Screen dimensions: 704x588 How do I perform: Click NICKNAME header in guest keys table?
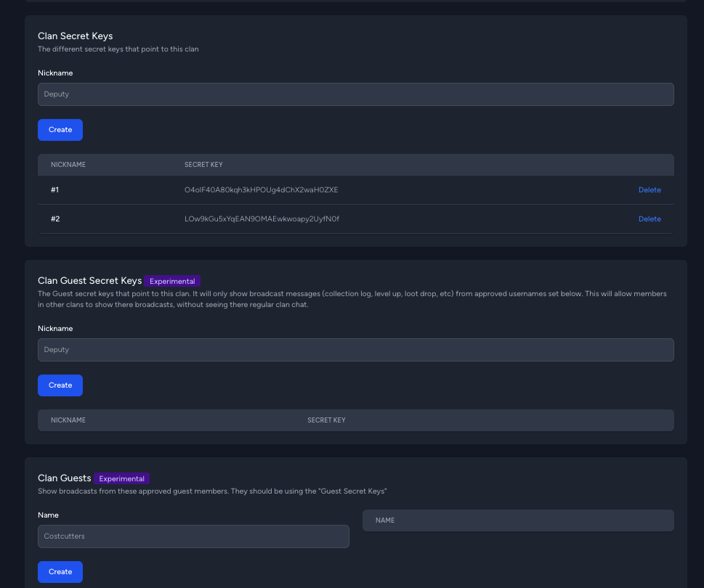(68, 420)
